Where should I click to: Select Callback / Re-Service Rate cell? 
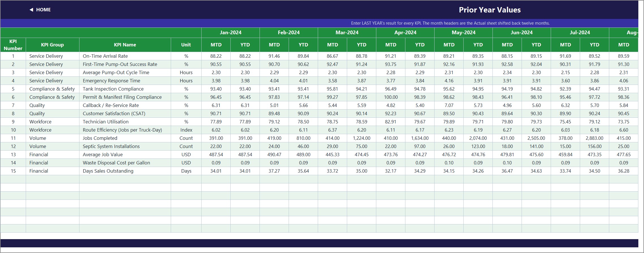coord(125,105)
